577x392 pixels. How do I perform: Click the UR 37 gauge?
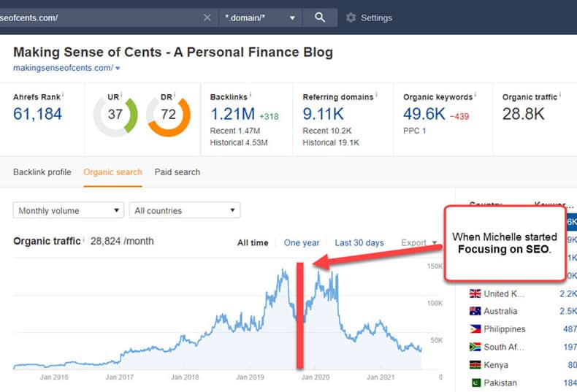point(115,115)
